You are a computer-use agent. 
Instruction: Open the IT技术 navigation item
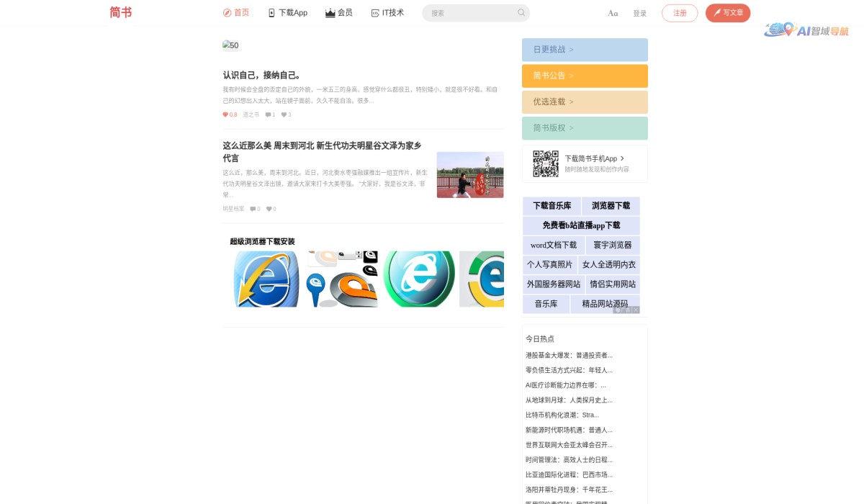pos(388,12)
